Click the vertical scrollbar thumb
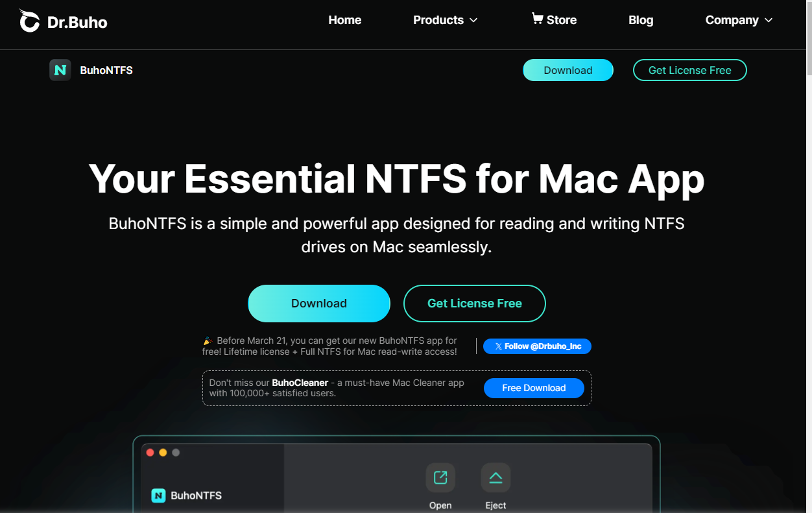This screenshot has width=812, height=513. [x=808, y=39]
